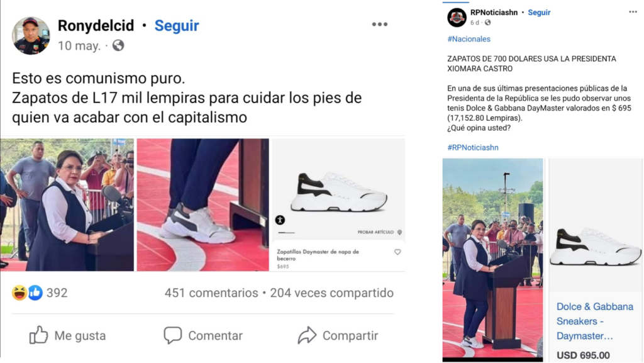The image size is (644, 363).
Task: Click the Comentar speech bubble icon
Action: (172, 335)
